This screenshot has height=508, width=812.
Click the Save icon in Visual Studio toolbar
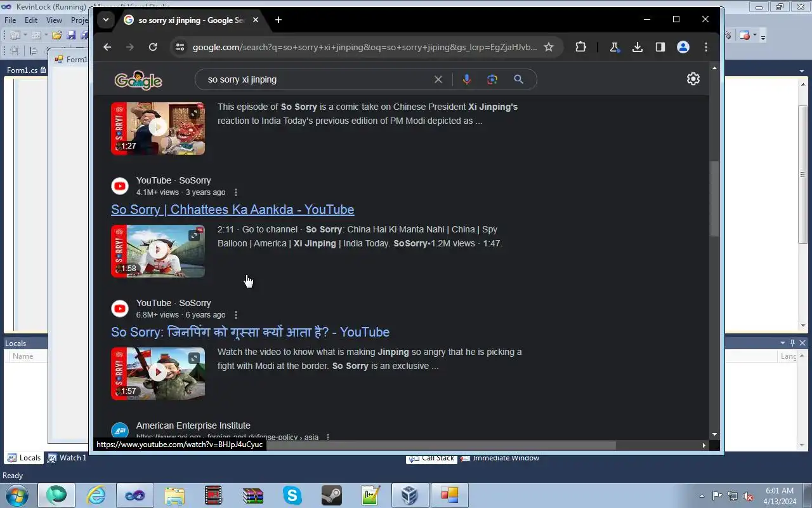point(71,36)
